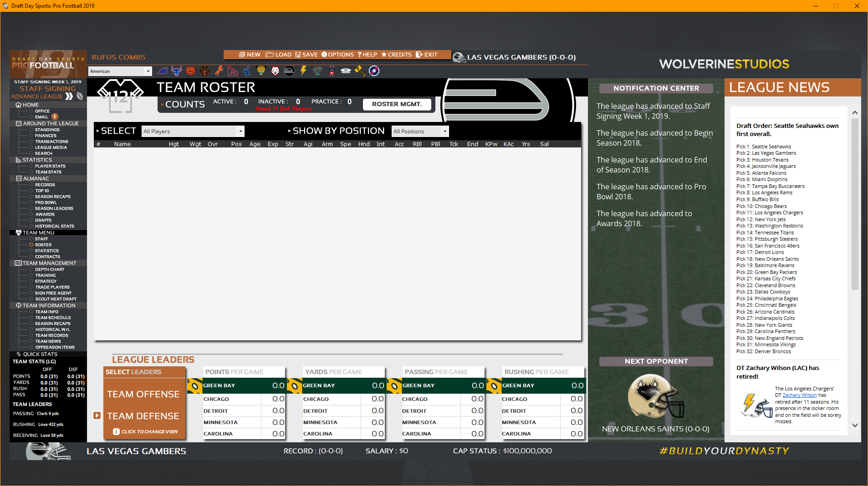Select the Team Schedule radio option

tap(31, 318)
